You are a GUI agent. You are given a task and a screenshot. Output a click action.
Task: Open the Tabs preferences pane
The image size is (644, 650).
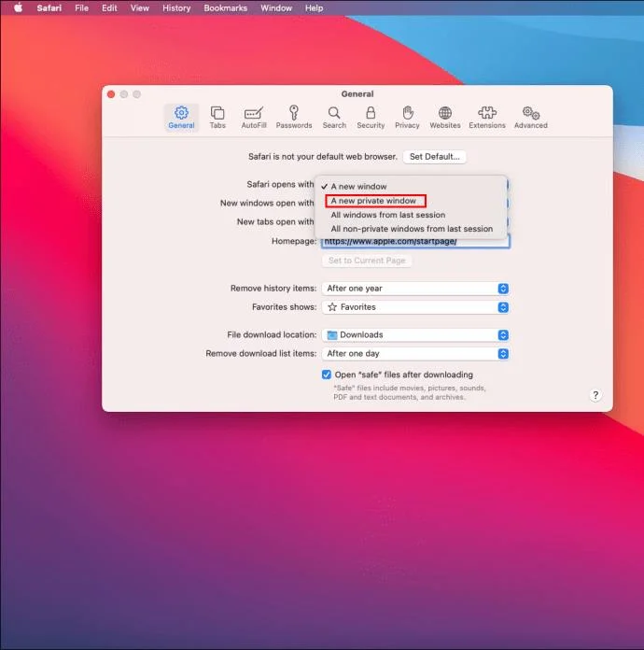[217, 118]
